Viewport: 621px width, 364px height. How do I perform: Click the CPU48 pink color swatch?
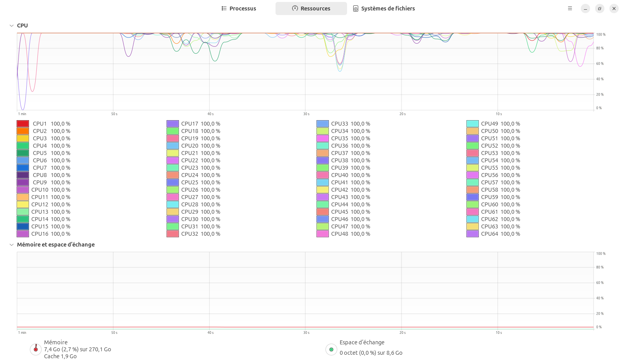pyautogui.click(x=323, y=234)
